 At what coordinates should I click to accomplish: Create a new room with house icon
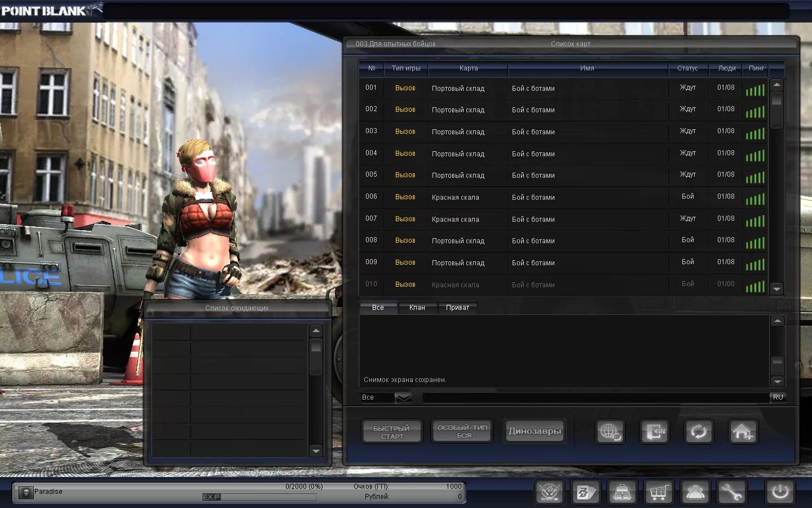pyautogui.click(x=743, y=432)
